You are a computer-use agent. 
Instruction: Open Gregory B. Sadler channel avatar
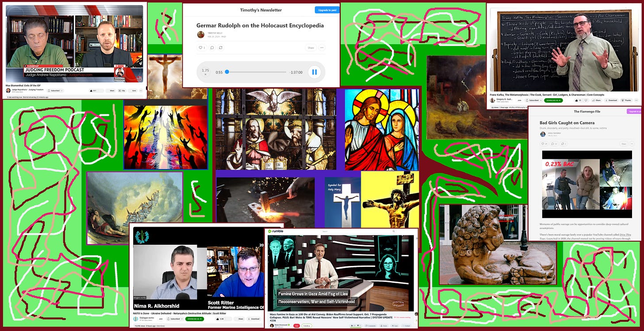tap(492, 100)
